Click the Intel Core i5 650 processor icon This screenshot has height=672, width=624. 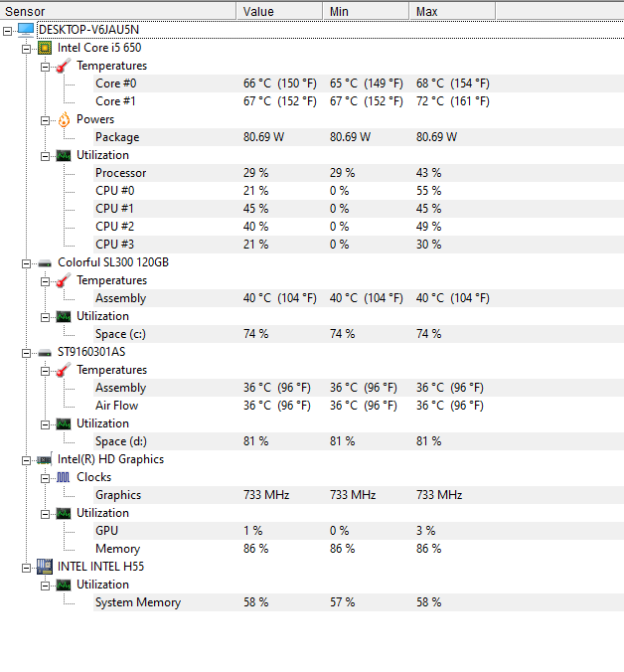(x=45, y=48)
